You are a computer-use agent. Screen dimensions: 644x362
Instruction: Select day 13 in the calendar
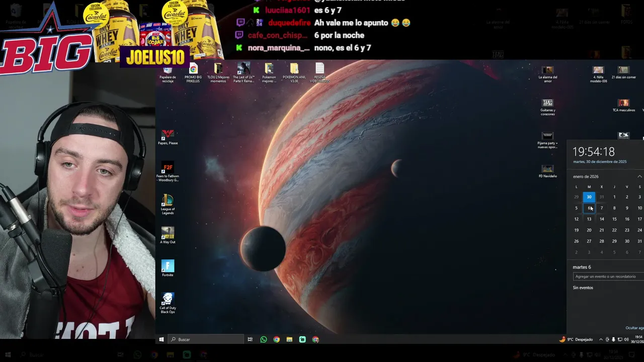click(589, 219)
